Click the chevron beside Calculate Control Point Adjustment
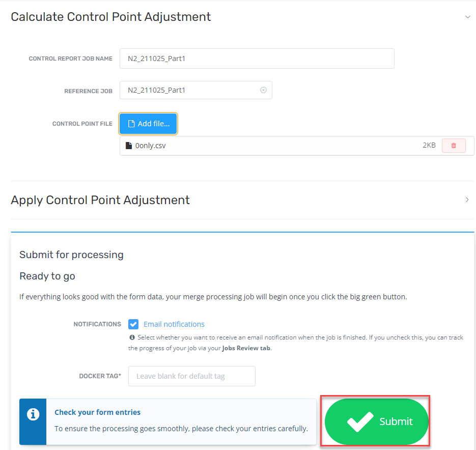Screen dimensions: 476x450 click(x=467, y=17)
